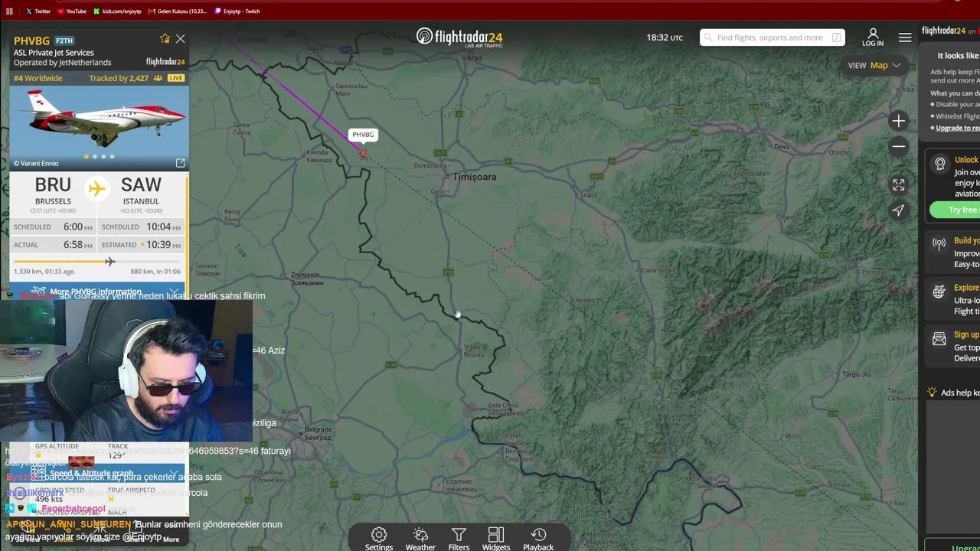The width and height of the screenshot is (980, 551).
Task: Click the Timișoara city label on map
Action: [475, 177]
